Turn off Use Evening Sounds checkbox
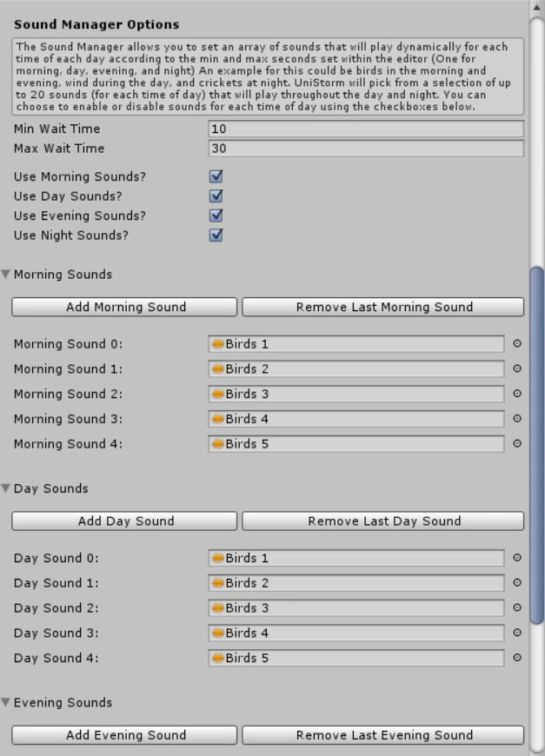The width and height of the screenshot is (545, 756). click(216, 216)
